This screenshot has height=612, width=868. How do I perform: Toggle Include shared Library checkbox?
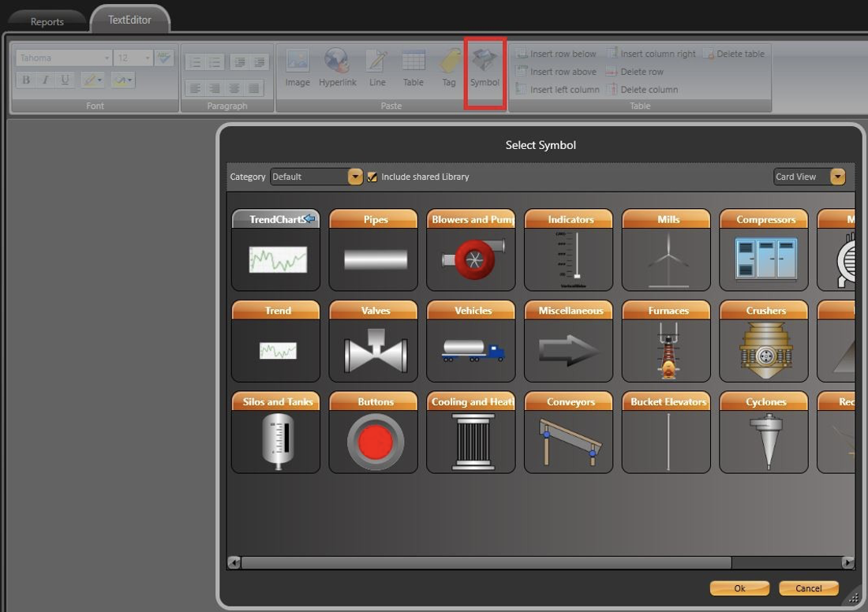click(372, 177)
